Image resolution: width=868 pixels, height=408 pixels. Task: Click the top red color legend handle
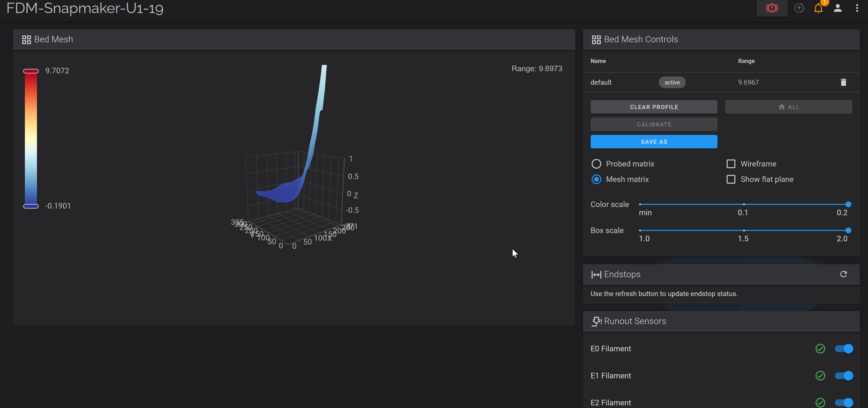coord(31,71)
